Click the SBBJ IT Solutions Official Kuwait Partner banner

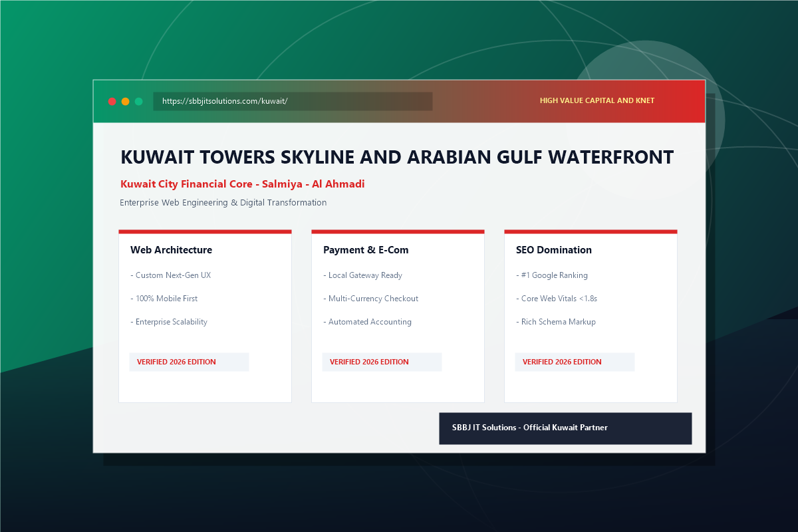[x=565, y=428]
